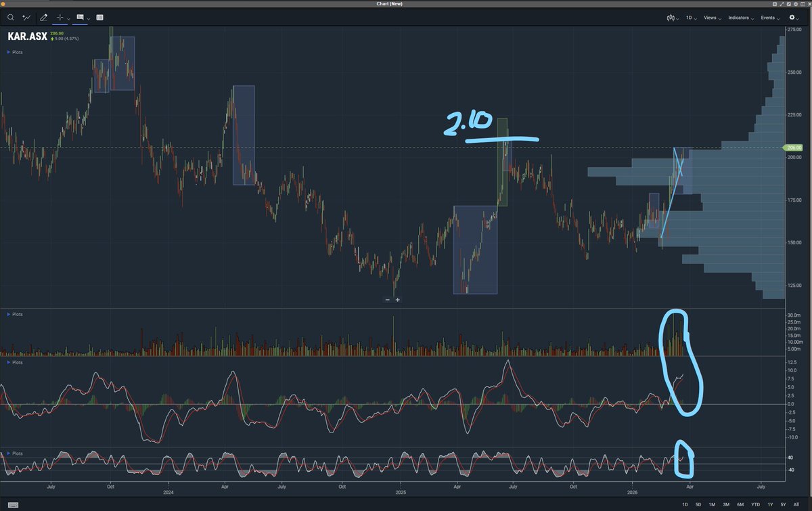Expand Plots in the RSI oscillator pane
The width and height of the screenshot is (812, 511).
click(x=14, y=453)
